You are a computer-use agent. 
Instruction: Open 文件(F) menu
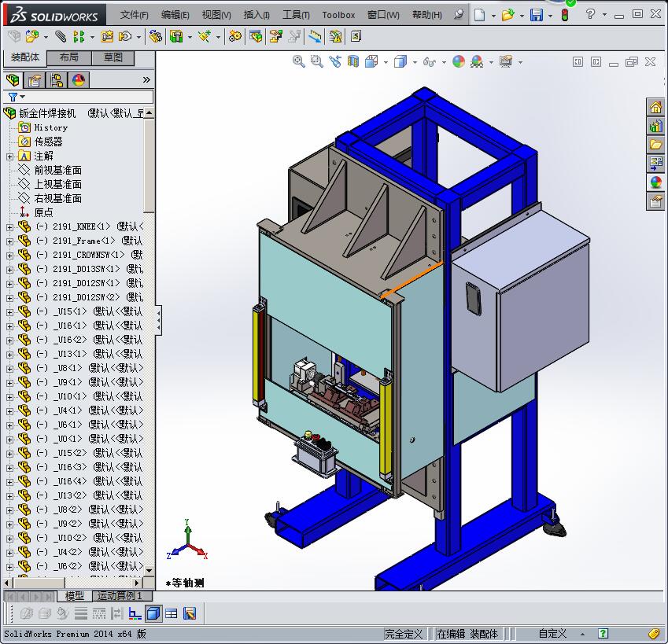pos(135,15)
